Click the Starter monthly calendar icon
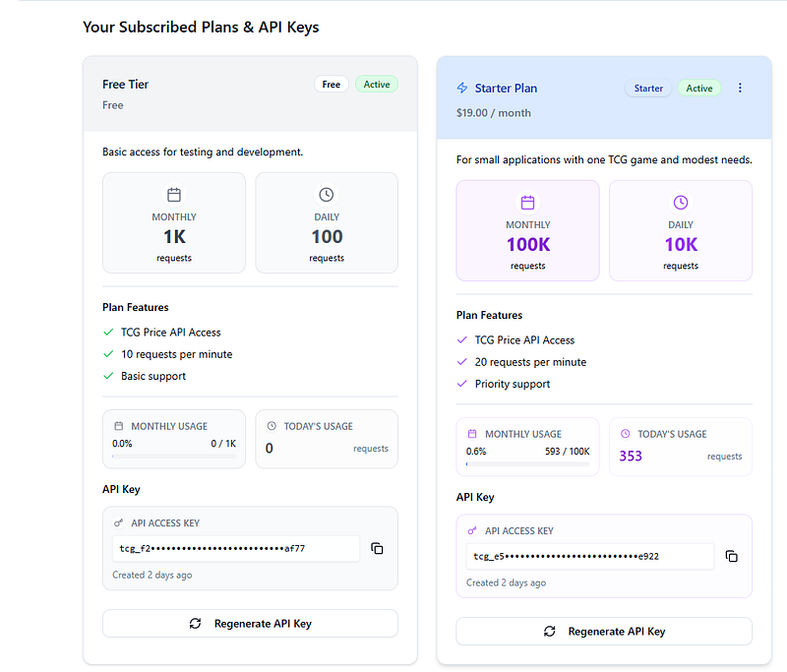This screenshot has width=787, height=672. [x=527, y=203]
